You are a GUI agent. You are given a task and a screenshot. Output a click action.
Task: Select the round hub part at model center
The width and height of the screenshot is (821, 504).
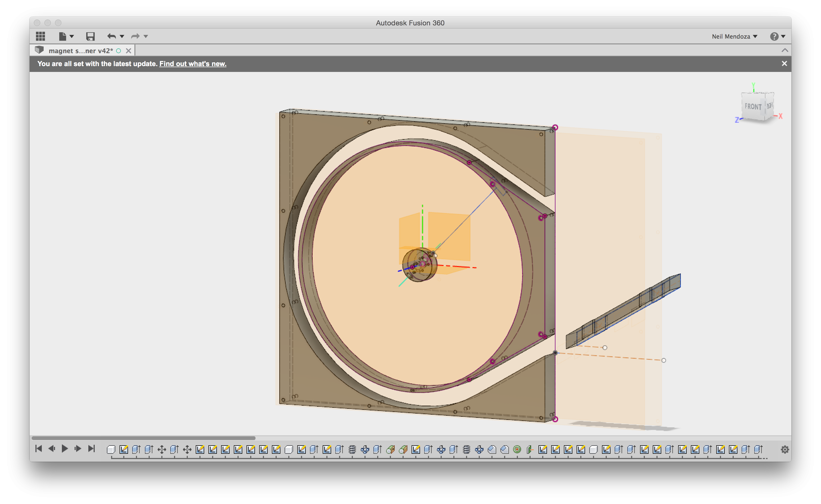[419, 265]
